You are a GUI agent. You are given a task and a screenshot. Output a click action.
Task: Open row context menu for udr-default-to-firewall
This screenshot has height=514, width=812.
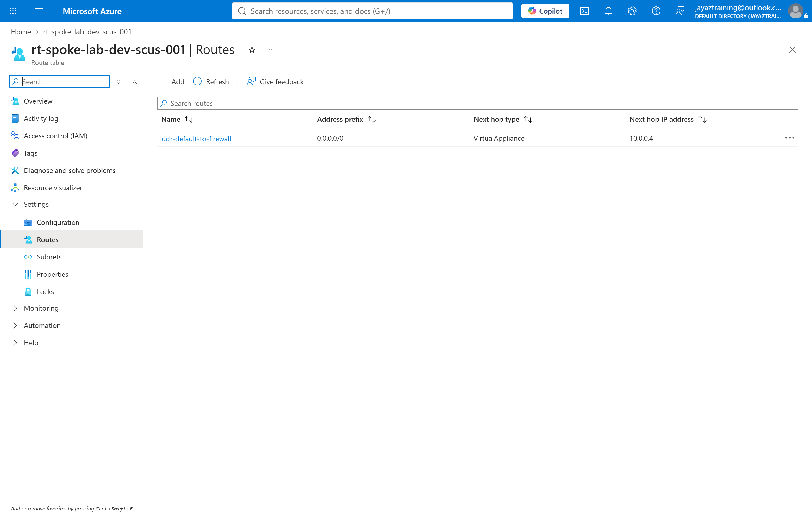point(790,137)
